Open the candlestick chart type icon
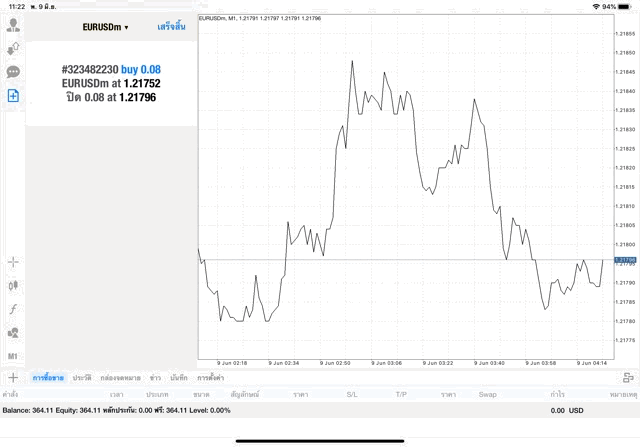Image resolution: width=640 pixels, height=447 pixels. 13,285
